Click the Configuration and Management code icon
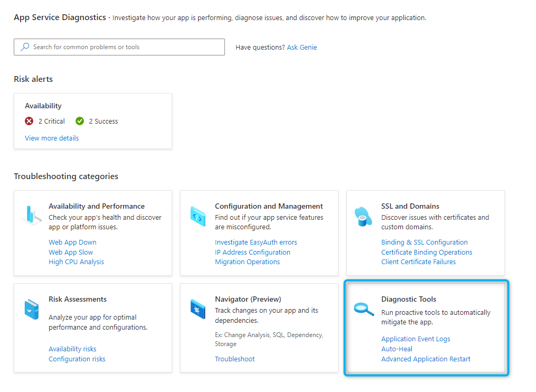The image size is (536, 392). (198, 216)
